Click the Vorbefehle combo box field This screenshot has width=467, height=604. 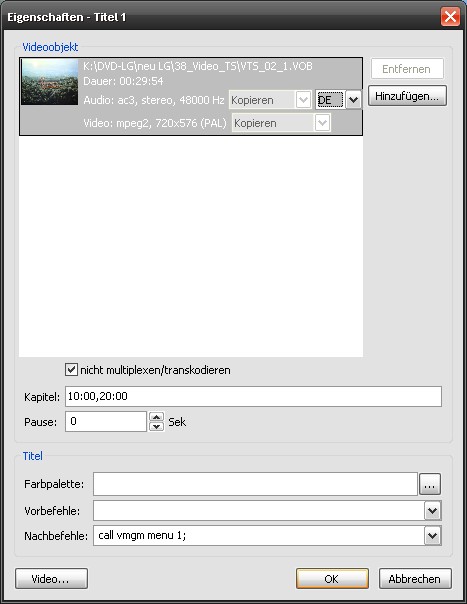tap(259, 511)
